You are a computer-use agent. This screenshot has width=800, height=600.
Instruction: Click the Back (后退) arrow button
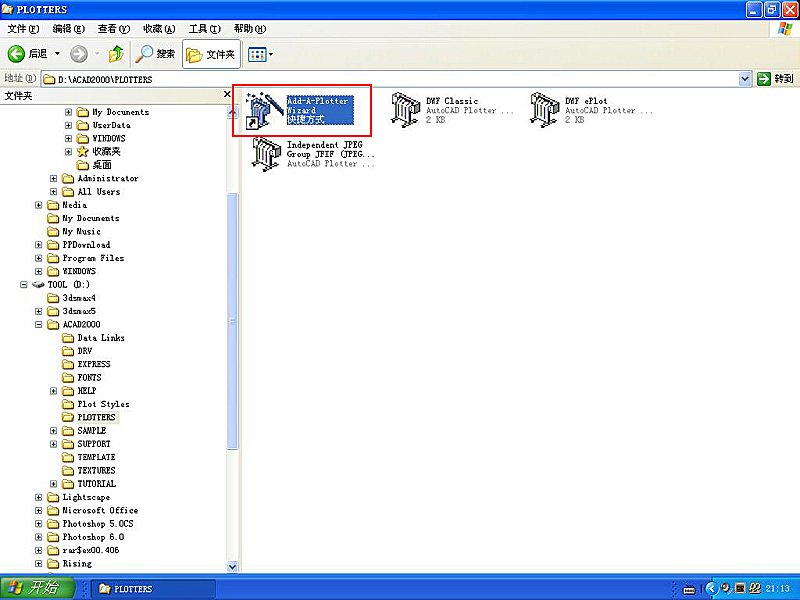tap(16, 54)
